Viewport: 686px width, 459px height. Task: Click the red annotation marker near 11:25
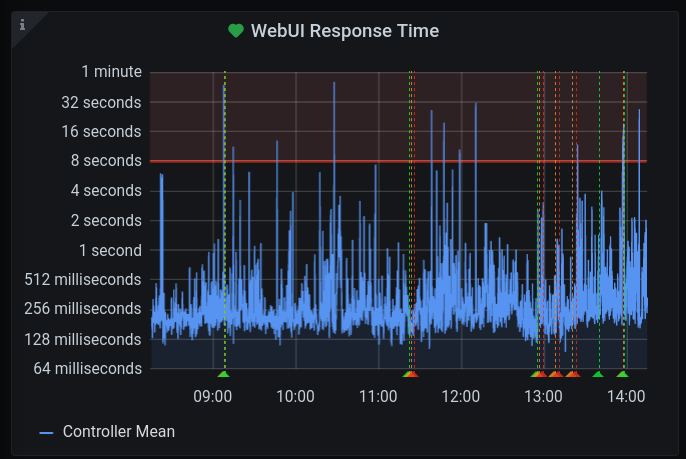click(413, 374)
